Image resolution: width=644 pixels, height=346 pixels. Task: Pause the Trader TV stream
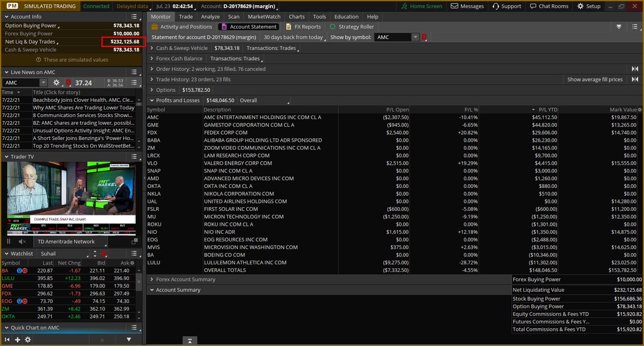9,241
